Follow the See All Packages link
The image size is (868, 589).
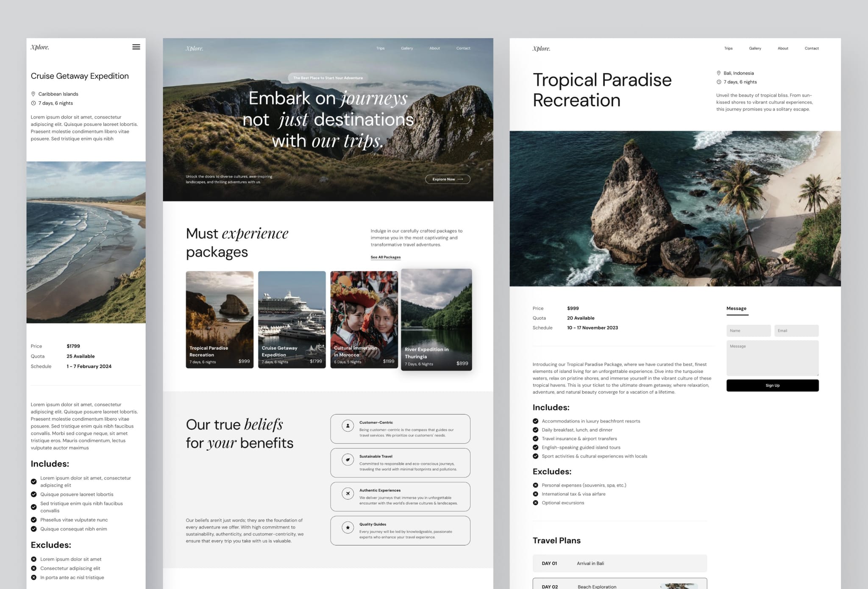[386, 257]
